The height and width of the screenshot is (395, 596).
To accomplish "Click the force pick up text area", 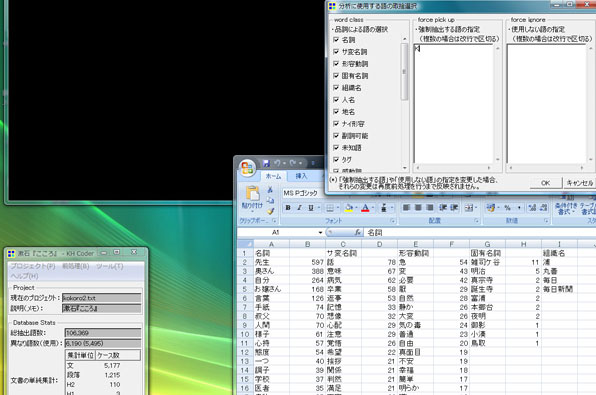I will click(453, 104).
